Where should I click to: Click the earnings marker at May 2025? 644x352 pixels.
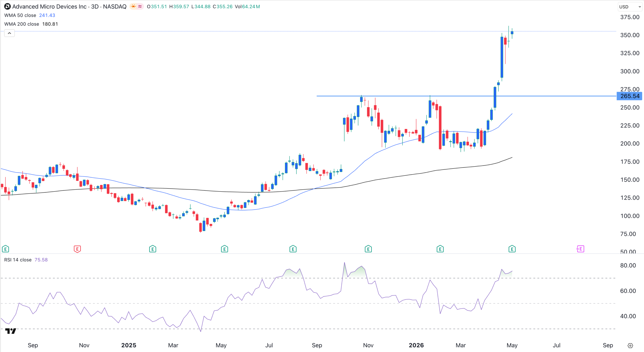(x=224, y=249)
